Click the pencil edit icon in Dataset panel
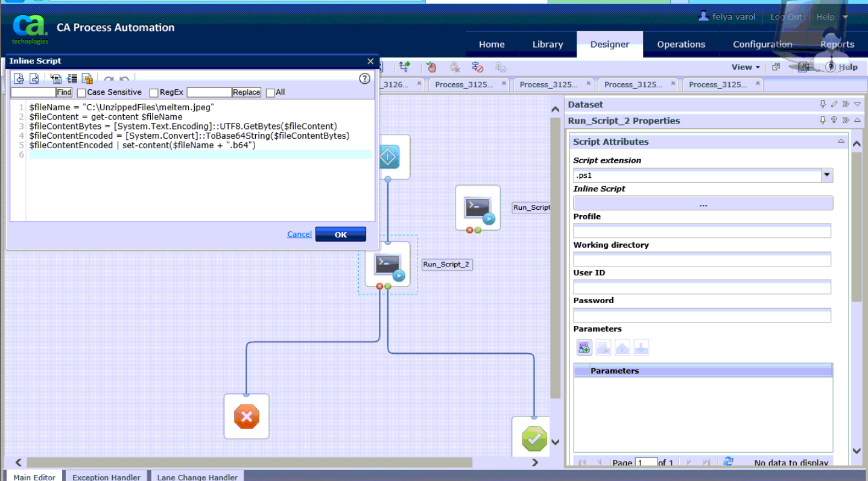The image size is (868, 481). (x=834, y=104)
